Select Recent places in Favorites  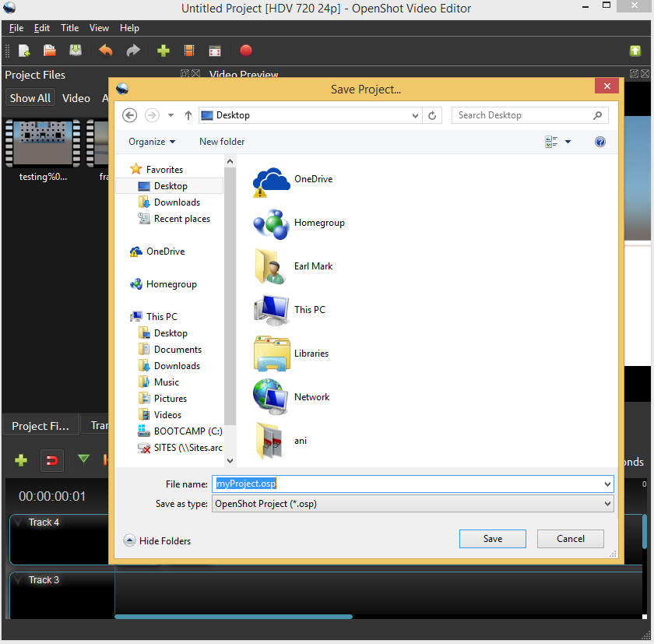[174, 219]
